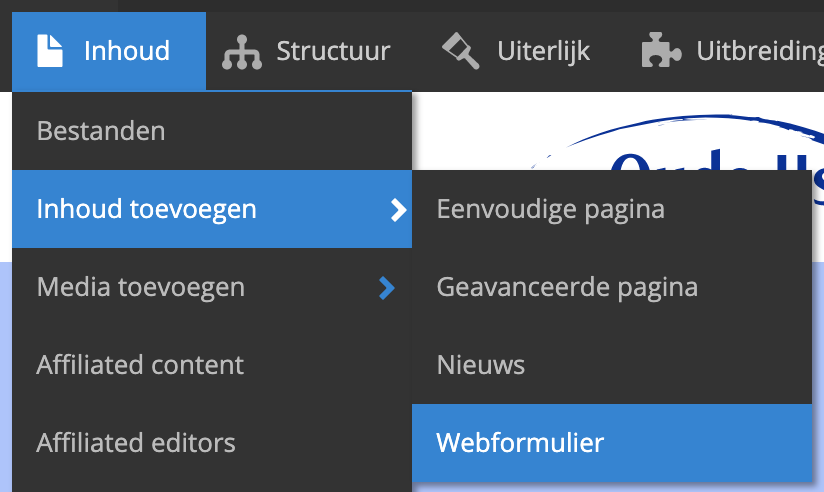This screenshot has width=824, height=492.
Task: Click the Uiterlijk hammer icon
Action: coord(461,50)
